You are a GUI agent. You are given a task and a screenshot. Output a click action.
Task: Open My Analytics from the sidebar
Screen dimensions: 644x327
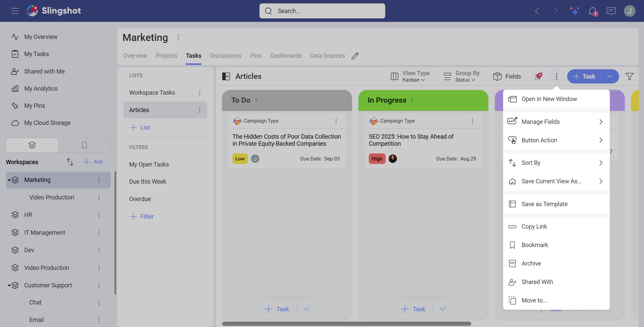click(x=41, y=88)
